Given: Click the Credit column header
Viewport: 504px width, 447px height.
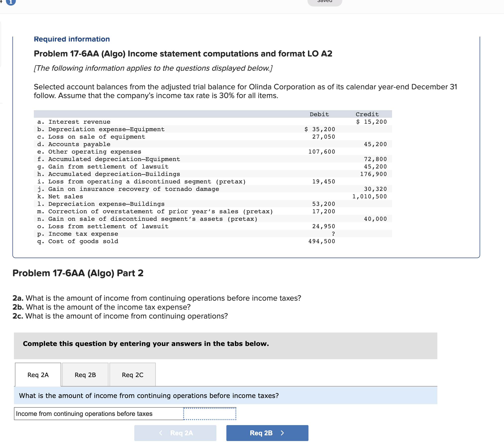Looking at the screenshot, I should click(367, 114).
